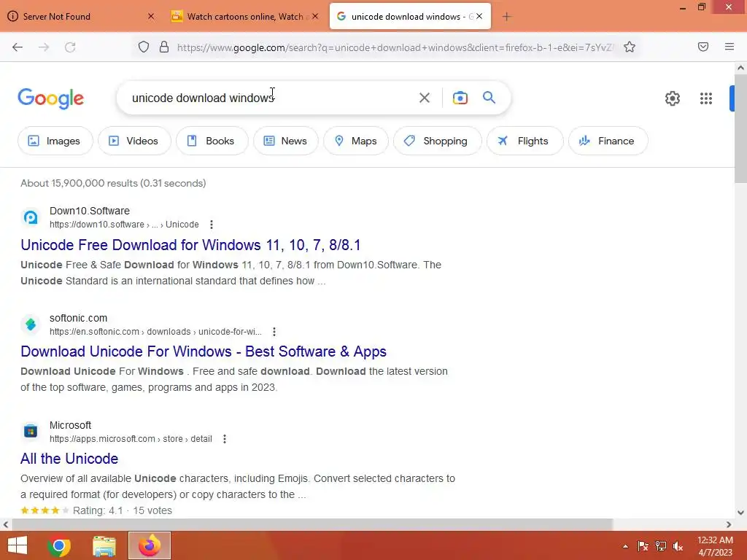Filter results by Images
This screenshot has height=560, width=747.
[55, 141]
